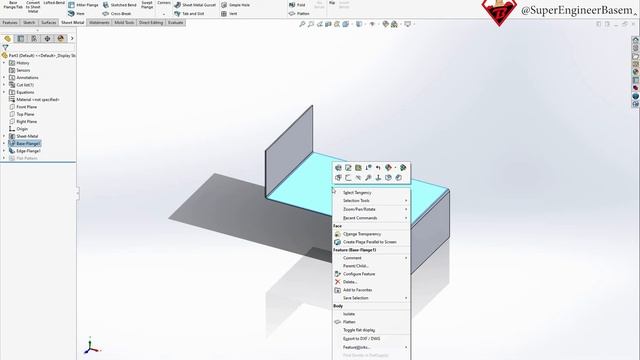Viewport: 640px width, 360px height.
Task: Select Material <not specified> item
Action: point(34,100)
